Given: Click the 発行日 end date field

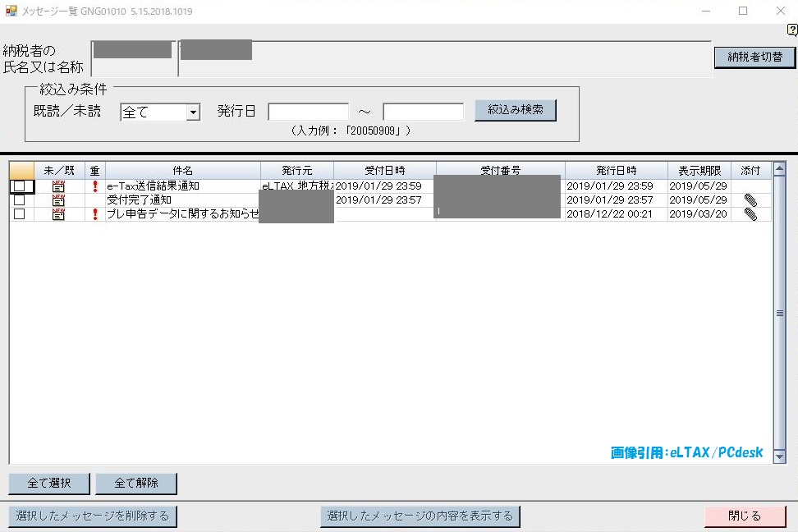Looking at the screenshot, I should 424,112.
